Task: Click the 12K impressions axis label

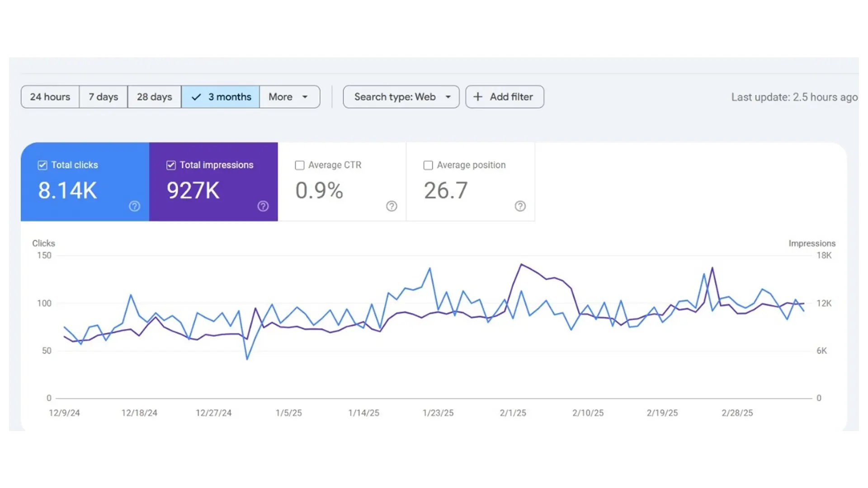Action: point(824,303)
